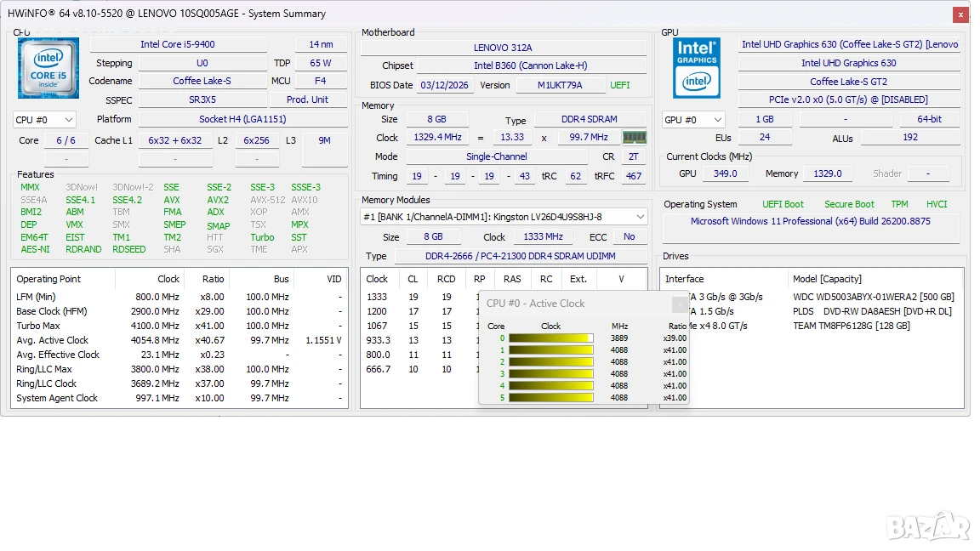Screen dimensions: 980x551
Task: Click the GPU clock 349.0 value
Action: 726,173
